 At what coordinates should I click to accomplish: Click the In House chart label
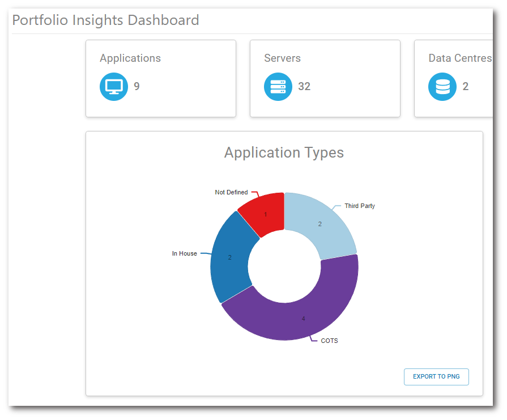pyautogui.click(x=185, y=253)
